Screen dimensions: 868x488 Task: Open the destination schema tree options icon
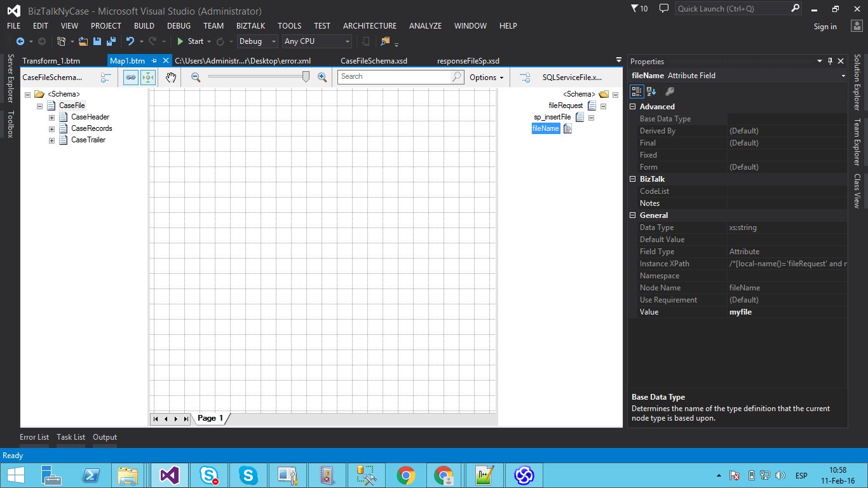click(x=525, y=77)
